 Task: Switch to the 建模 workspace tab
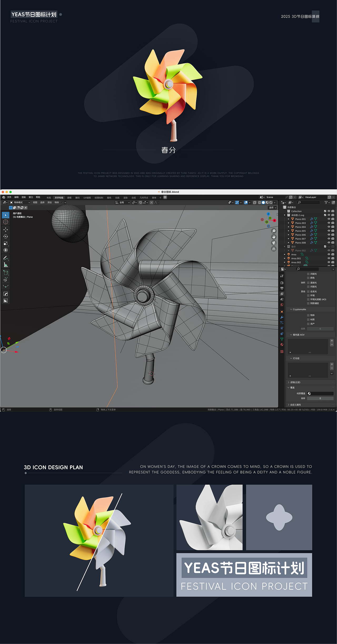[x=69, y=198]
